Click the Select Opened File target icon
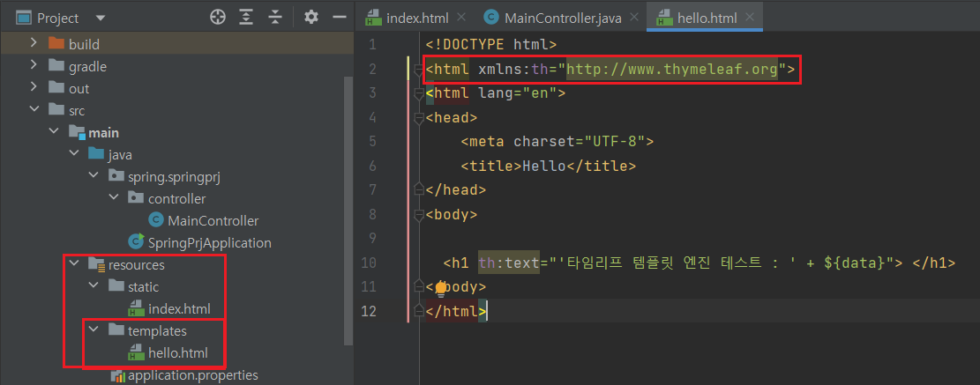Screen dimensions: 980x385 point(217,18)
